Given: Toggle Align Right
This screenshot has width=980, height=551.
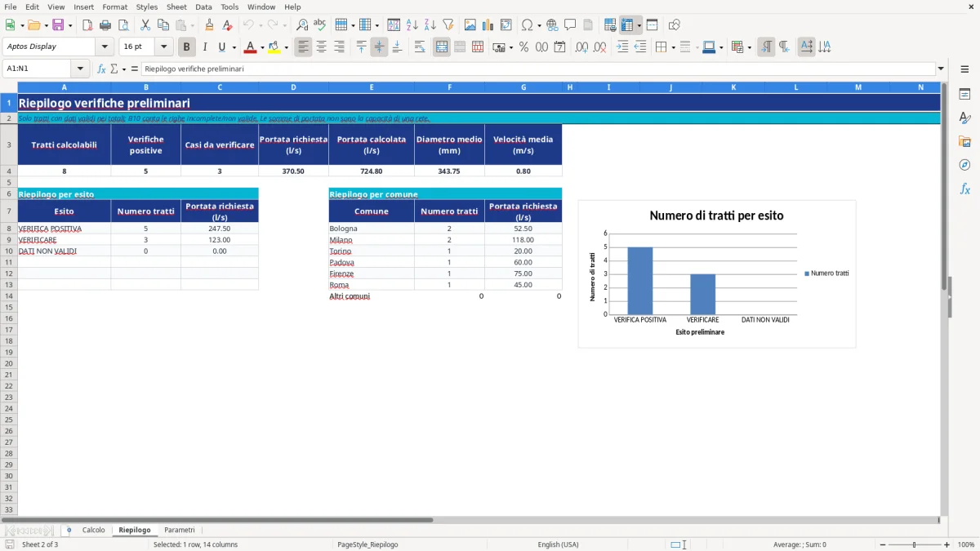Looking at the screenshot, I should (340, 47).
